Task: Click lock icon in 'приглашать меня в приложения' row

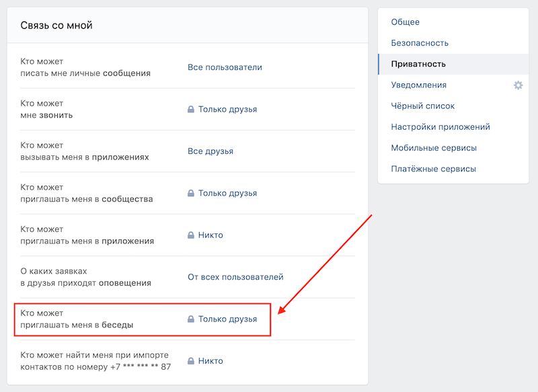Action: 191,235
